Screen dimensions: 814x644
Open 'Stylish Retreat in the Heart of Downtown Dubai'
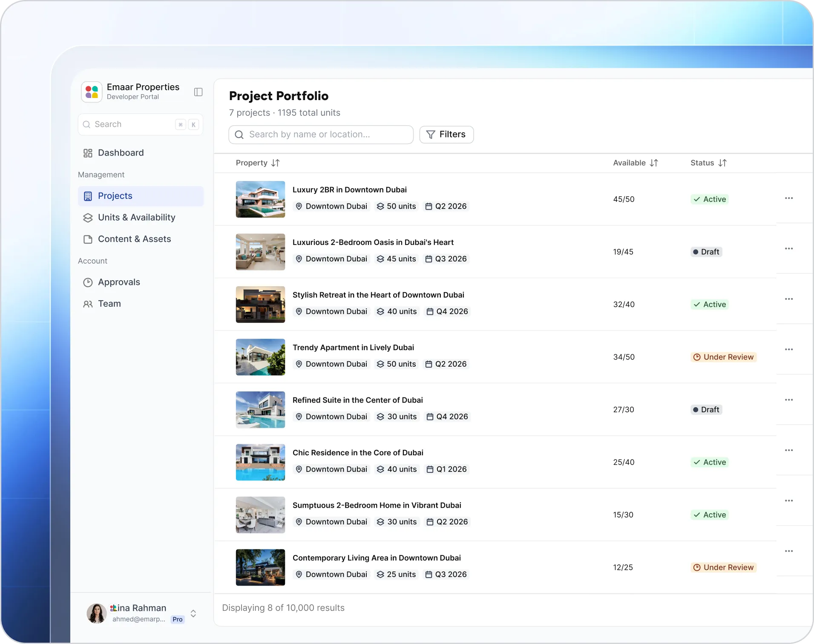378,295
